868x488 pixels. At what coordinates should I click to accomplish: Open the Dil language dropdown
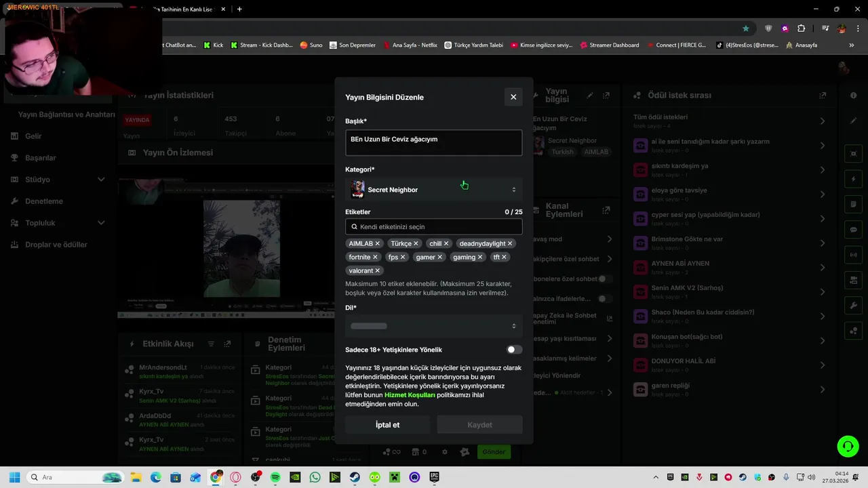coord(434,326)
